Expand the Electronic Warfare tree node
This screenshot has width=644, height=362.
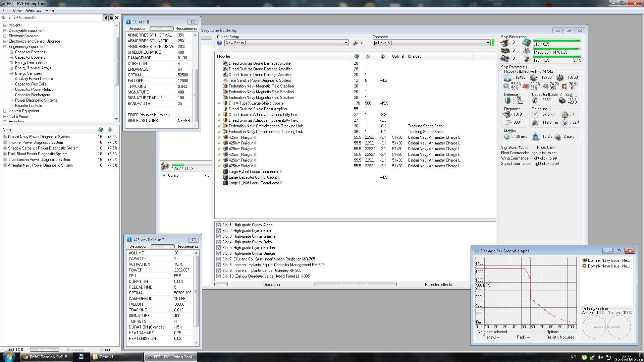tap(5, 36)
